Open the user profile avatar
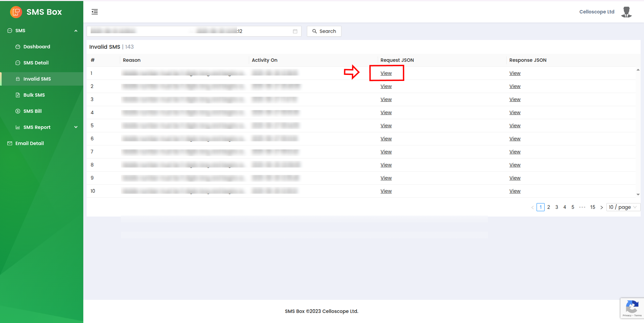 pyautogui.click(x=626, y=12)
